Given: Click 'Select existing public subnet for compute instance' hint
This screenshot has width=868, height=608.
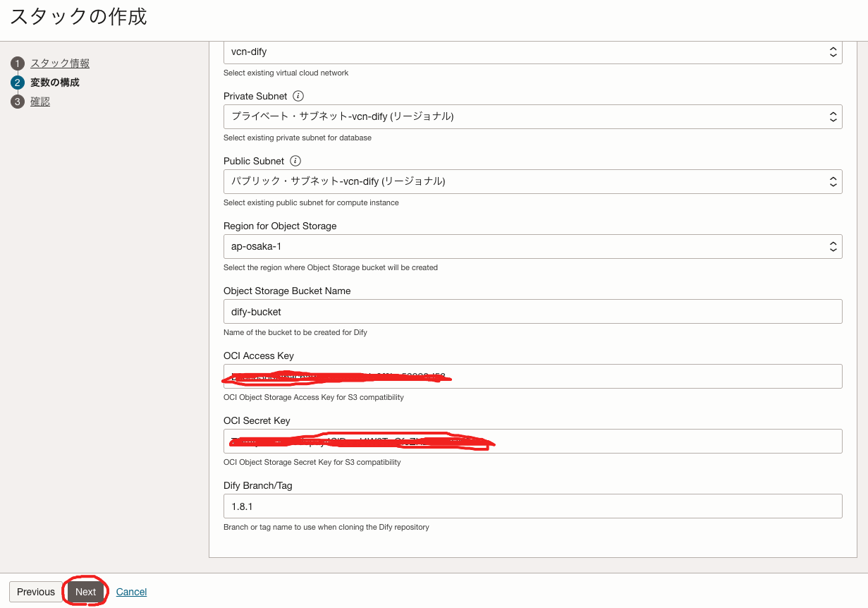Looking at the screenshot, I should point(311,202).
